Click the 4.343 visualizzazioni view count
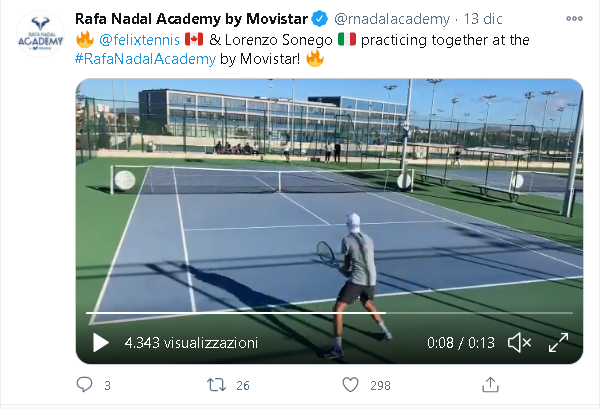The image size is (602, 409). pyautogui.click(x=191, y=343)
